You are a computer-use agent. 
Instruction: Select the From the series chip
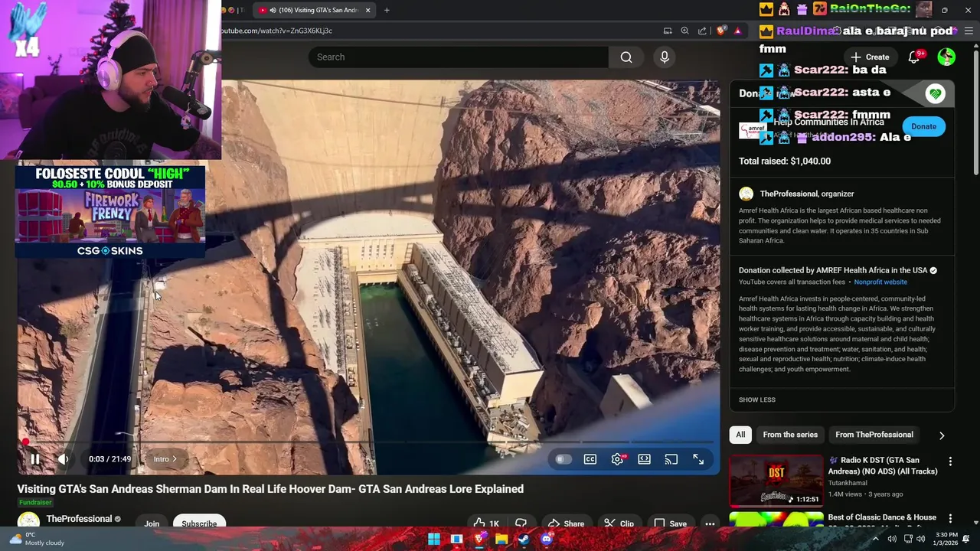(x=790, y=435)
